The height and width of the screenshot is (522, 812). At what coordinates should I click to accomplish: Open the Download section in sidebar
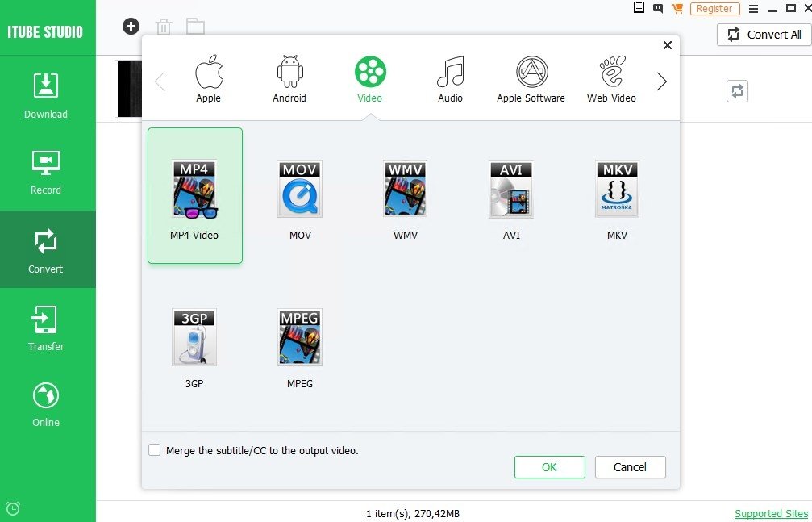(46, 96)
